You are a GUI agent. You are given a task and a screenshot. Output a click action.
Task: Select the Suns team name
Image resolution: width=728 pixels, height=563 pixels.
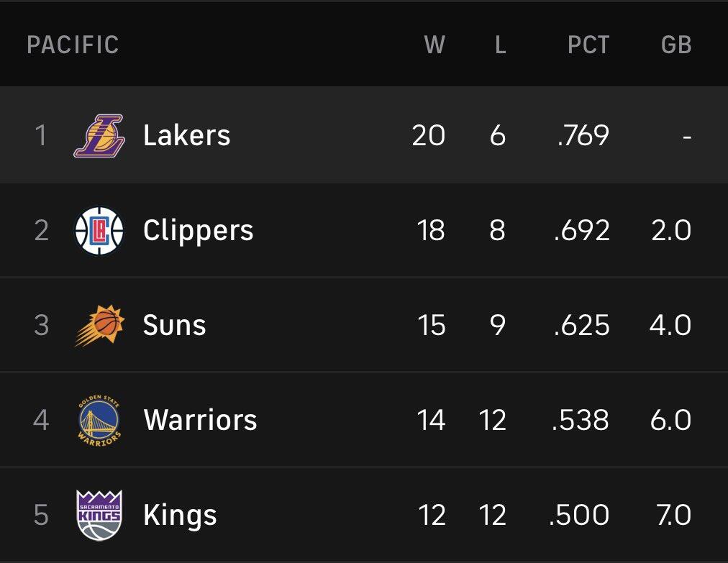(175, 326)
